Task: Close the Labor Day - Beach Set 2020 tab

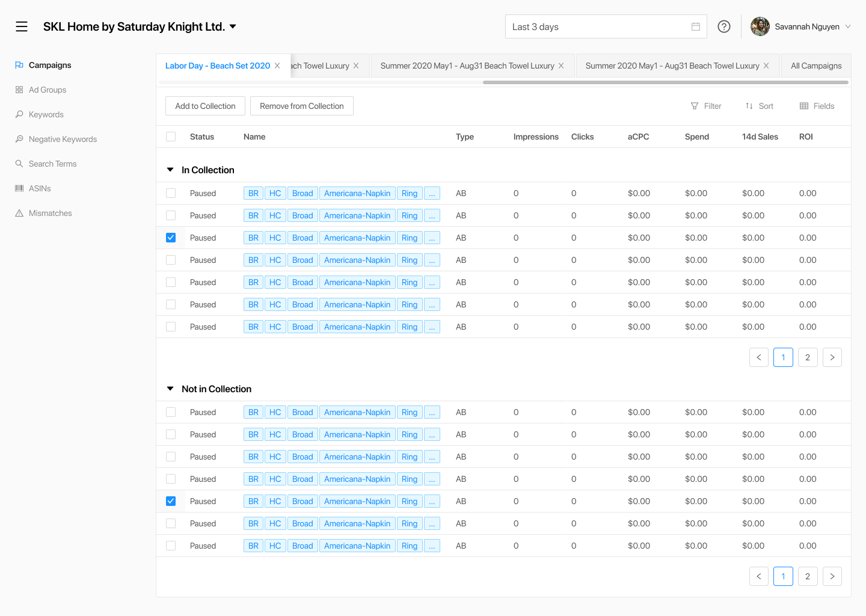Action: (277, 66)
